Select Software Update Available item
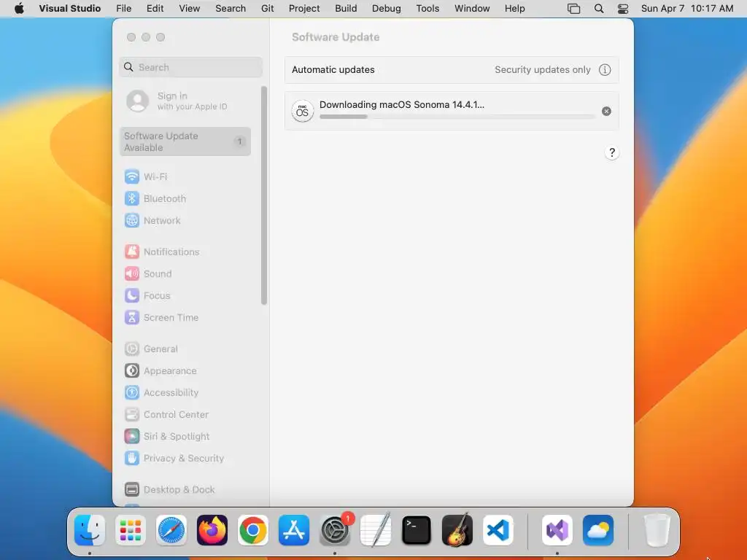 (x=185, y=141)
